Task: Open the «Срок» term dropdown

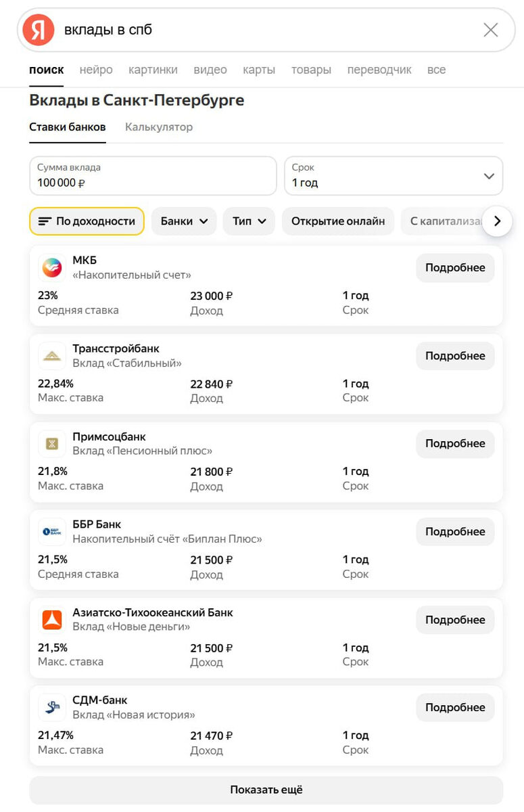Action: pyautogui.click(x=394, y=176)
